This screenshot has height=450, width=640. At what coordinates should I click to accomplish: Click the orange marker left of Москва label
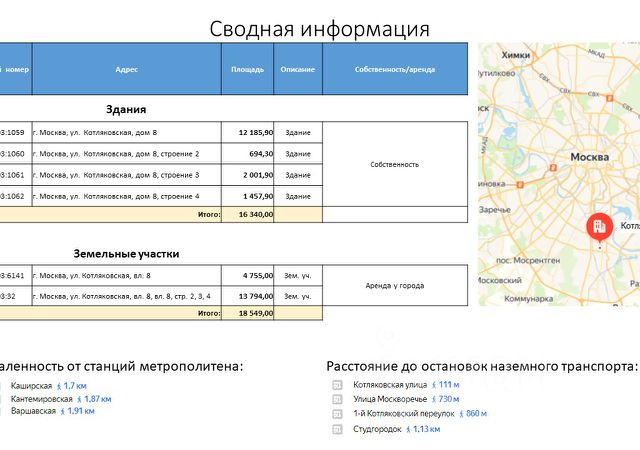(553, 167)
